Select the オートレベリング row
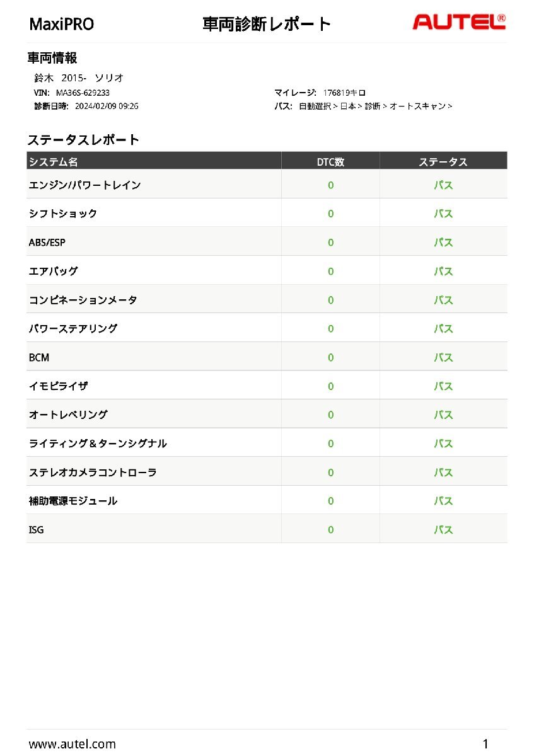This screenshot has width=534, height=756. tap(68, 415)
